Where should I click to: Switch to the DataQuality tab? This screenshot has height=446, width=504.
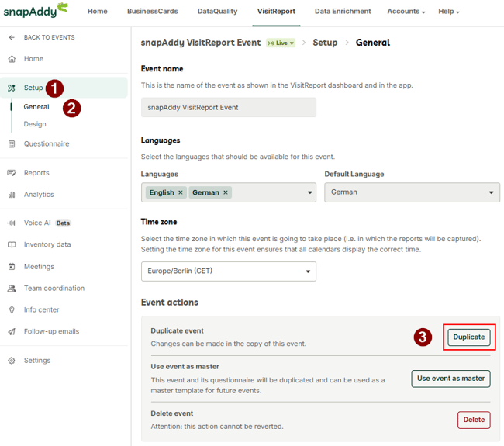[x=217, y=12]
